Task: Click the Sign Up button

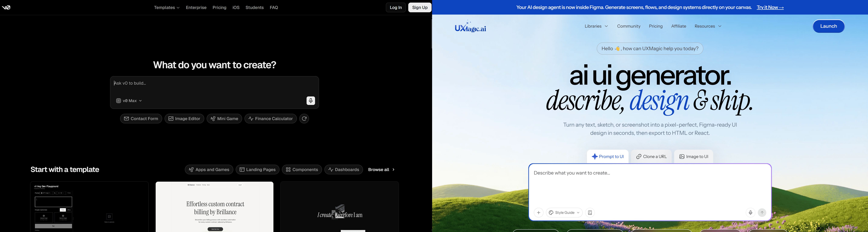Action: tap(420, 7)
